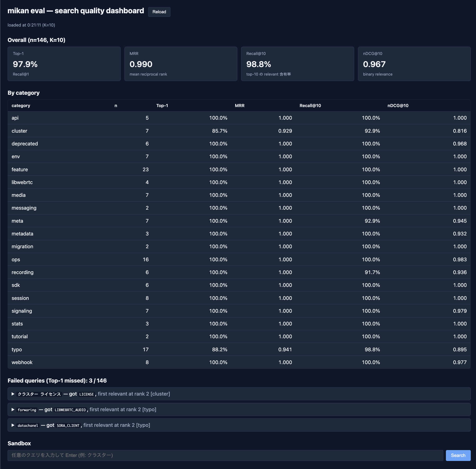
Task: Click the Top-1 column header
Action: click(x=162, y=106)
